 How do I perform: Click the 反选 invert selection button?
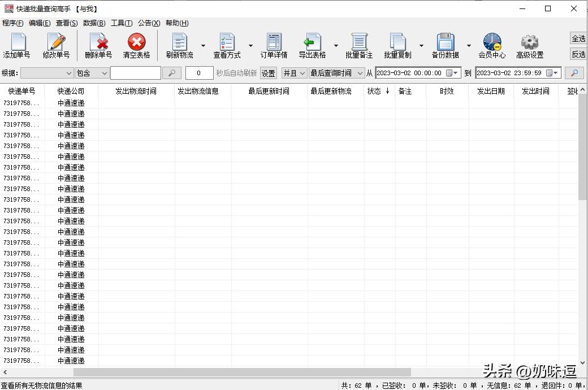(578, 54)
